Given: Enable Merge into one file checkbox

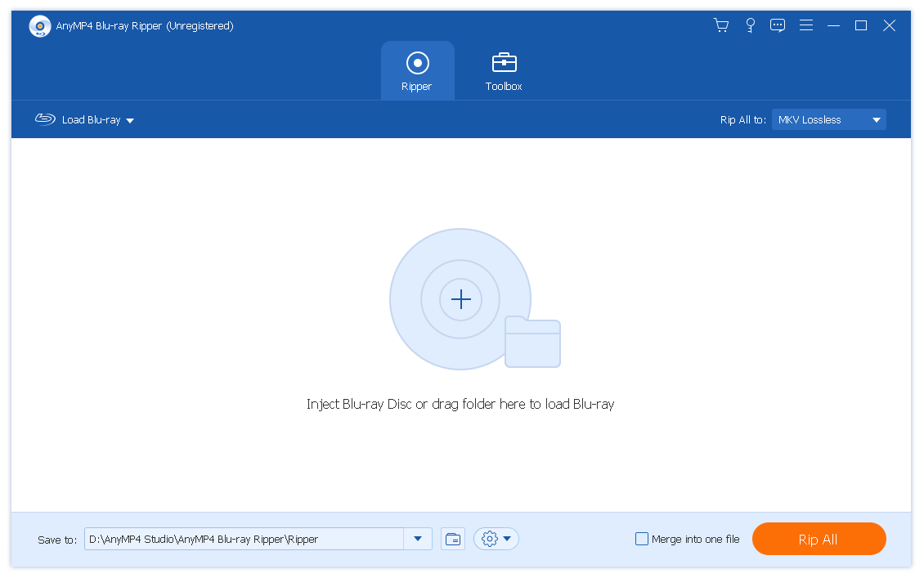Looking at the screenshot, I should point(642,539).
